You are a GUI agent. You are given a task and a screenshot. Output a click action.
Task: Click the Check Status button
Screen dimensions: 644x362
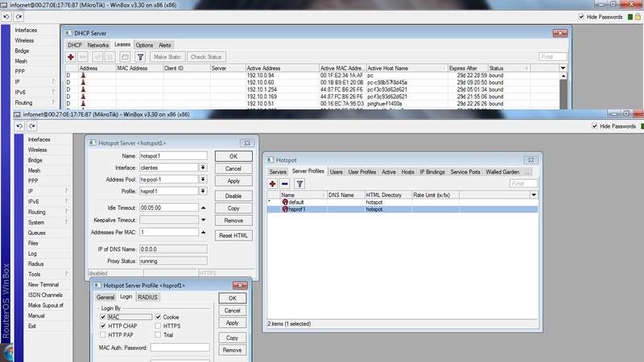point(206,57)
